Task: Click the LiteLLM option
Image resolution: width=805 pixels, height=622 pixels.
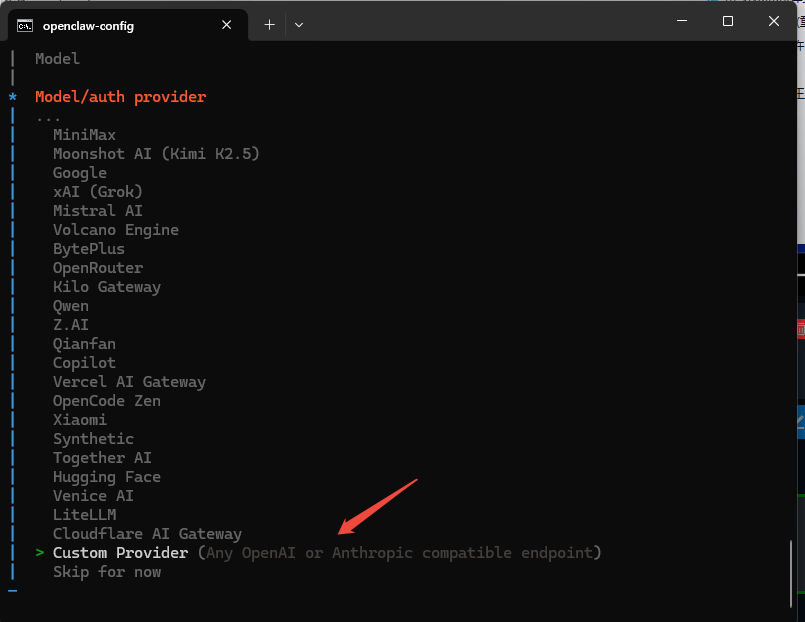Action: [x=85, y=515]
